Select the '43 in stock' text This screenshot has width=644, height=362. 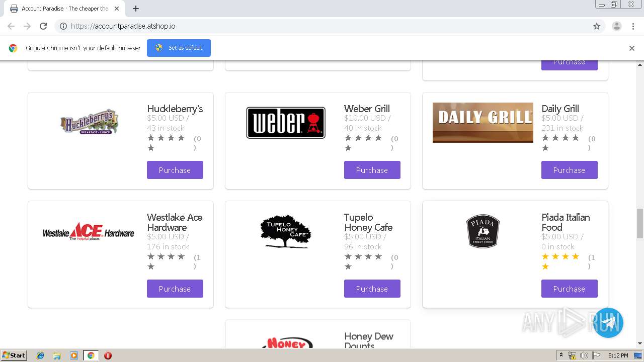pyautogui.click(x=166, y=128)
